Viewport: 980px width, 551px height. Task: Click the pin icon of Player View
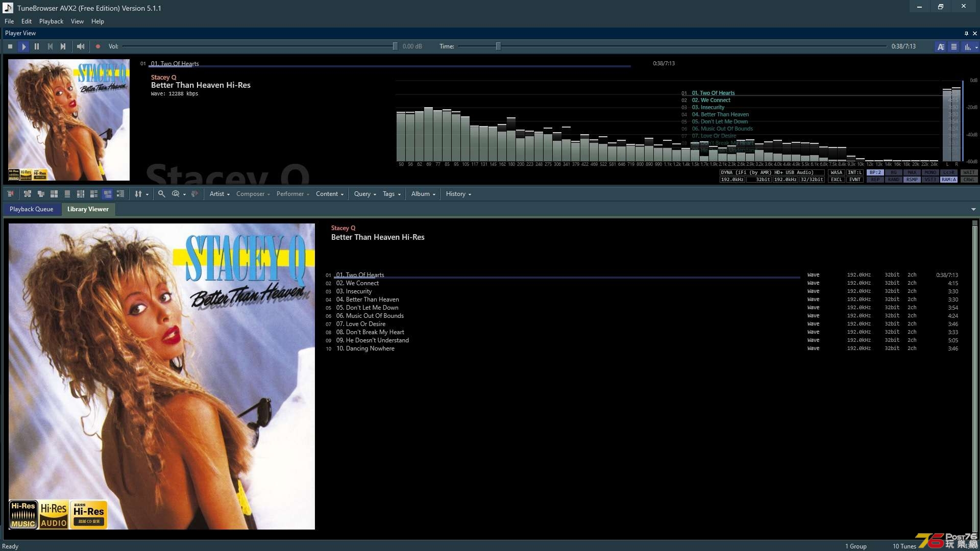966,33
